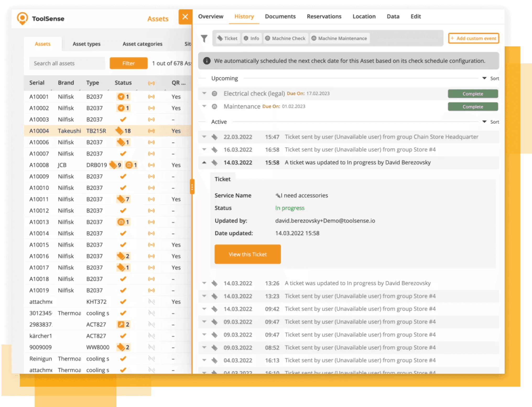
Task: Click the ticket tag icon on 22.03.2022 event
Action: pos(215,137)
